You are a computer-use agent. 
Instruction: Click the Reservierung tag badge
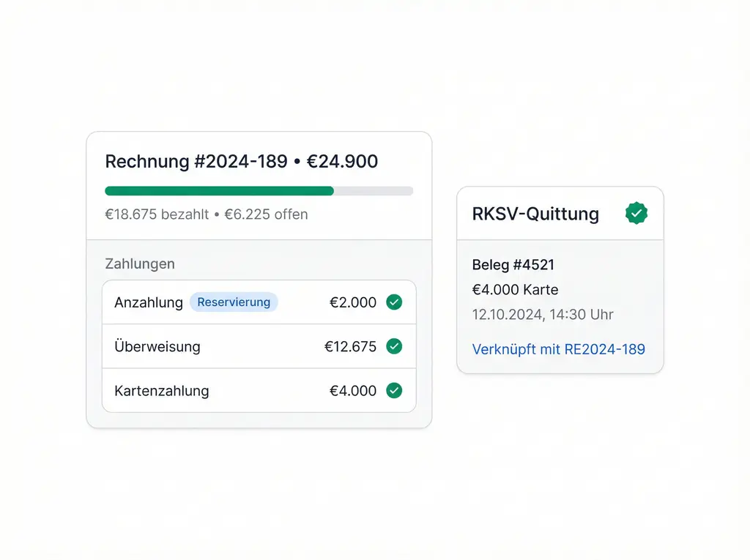(234, 302)
